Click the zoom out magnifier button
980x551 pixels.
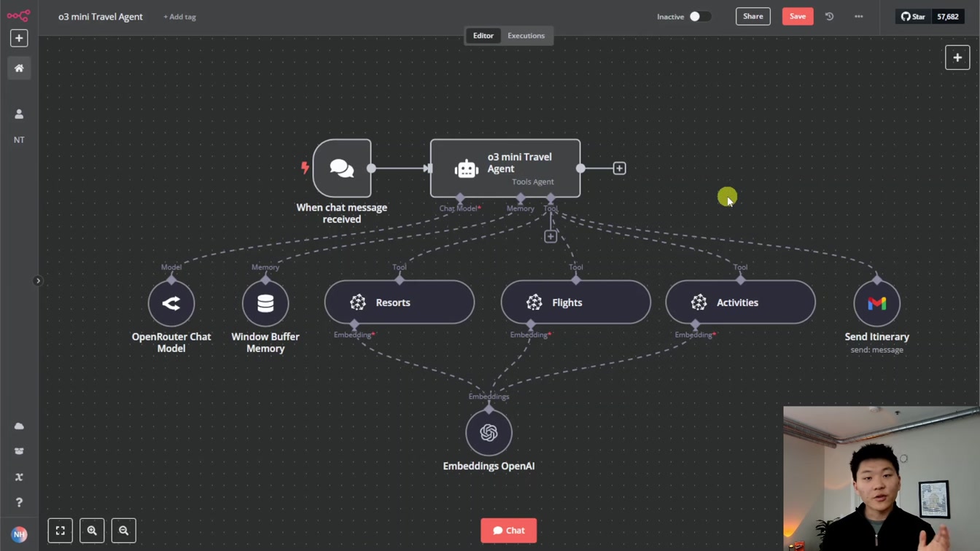click(124, 531)
